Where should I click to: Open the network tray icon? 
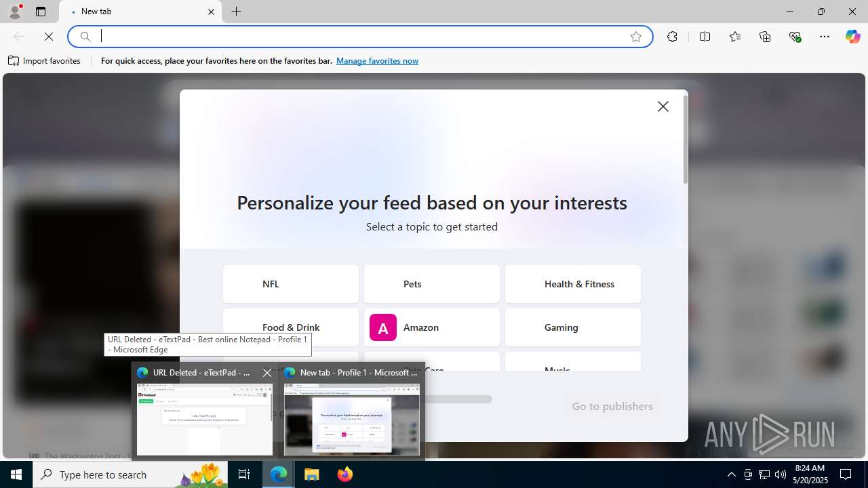(x=764, y=474)
